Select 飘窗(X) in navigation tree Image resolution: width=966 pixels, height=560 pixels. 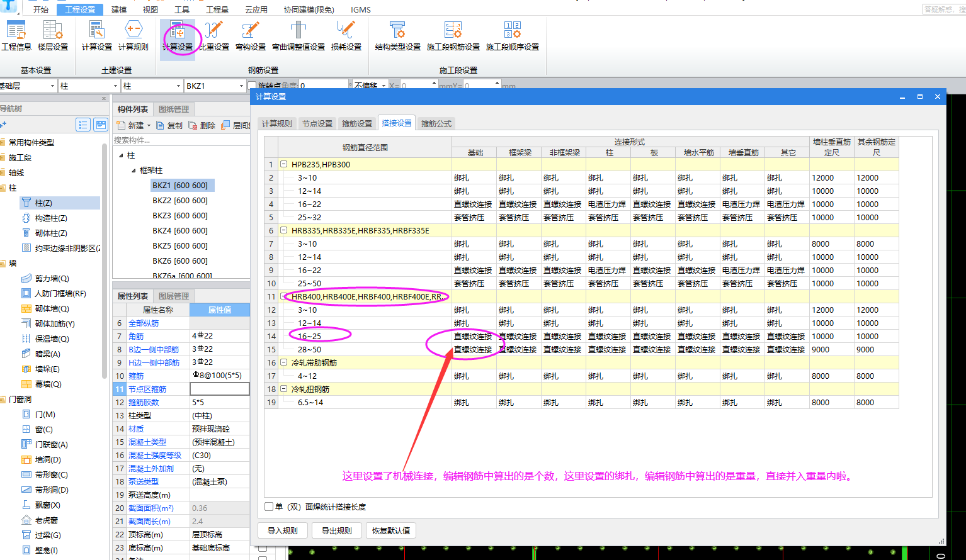point(48,505)
